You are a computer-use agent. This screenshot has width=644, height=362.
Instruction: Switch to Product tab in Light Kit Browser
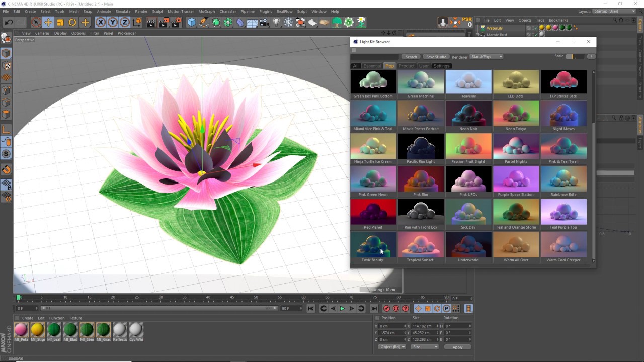point(407,66)
